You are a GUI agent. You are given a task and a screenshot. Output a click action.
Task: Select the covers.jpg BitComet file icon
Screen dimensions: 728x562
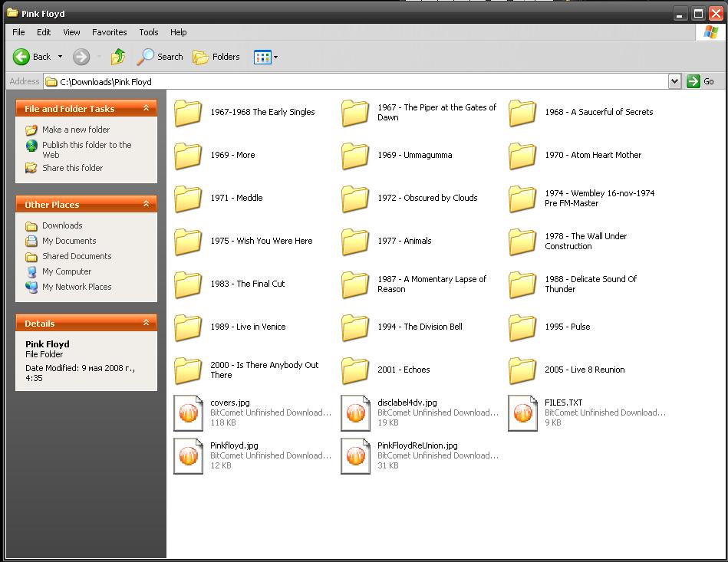[188, 412]
